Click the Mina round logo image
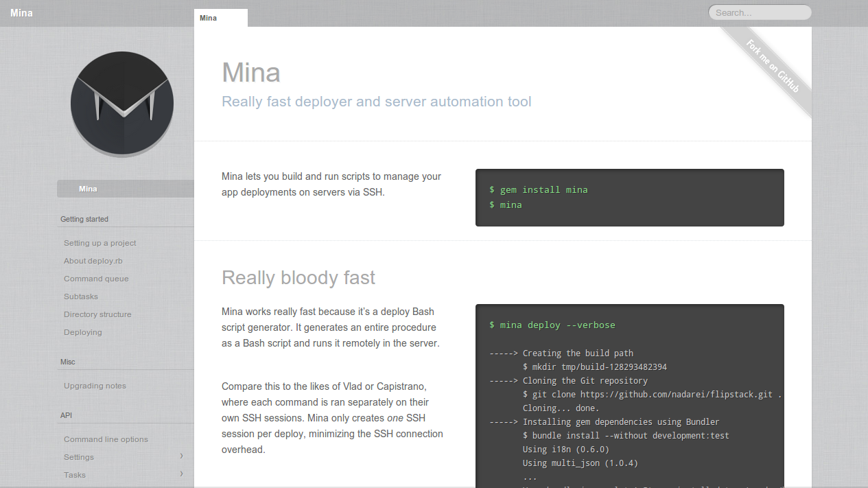 122,103
